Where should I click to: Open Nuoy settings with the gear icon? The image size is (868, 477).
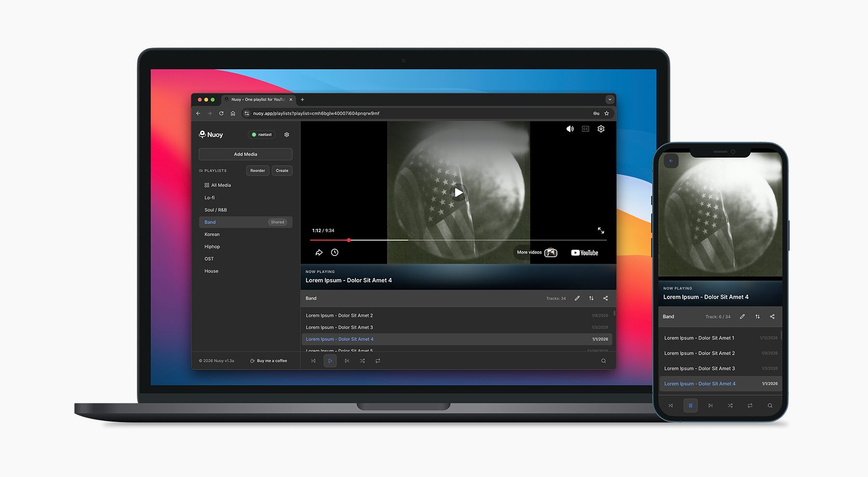286,134
